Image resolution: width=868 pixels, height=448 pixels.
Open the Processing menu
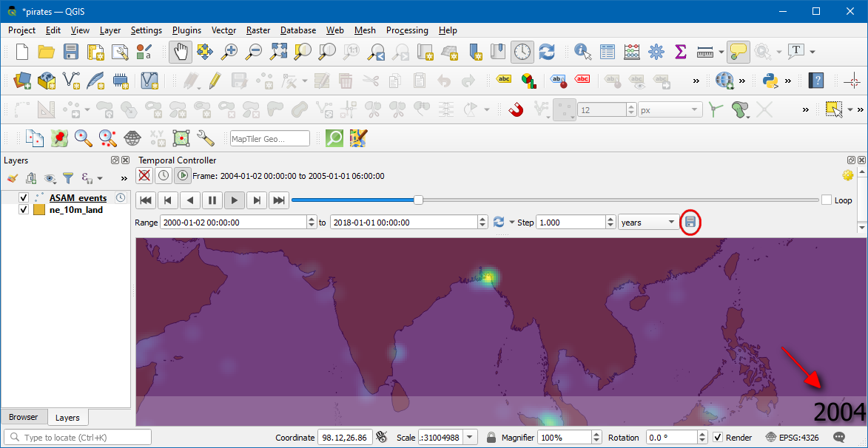click(x=407, y=30)
